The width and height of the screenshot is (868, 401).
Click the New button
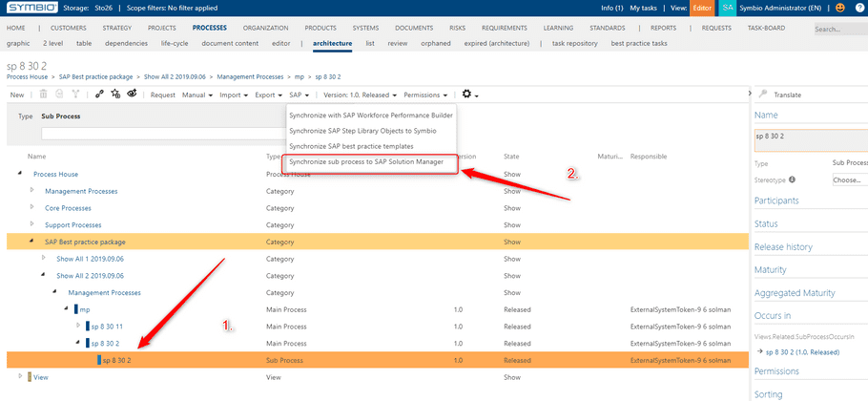point(17,95)
